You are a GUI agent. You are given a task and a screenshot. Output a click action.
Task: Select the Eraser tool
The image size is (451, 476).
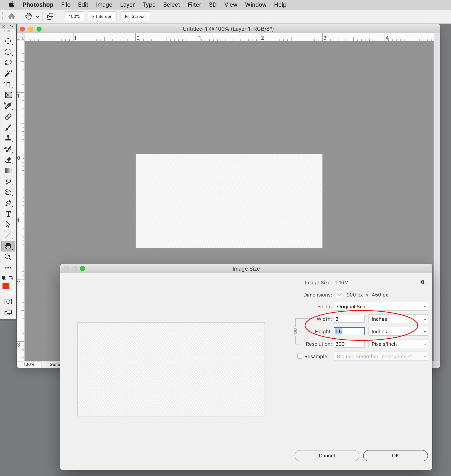coord(8,160)
